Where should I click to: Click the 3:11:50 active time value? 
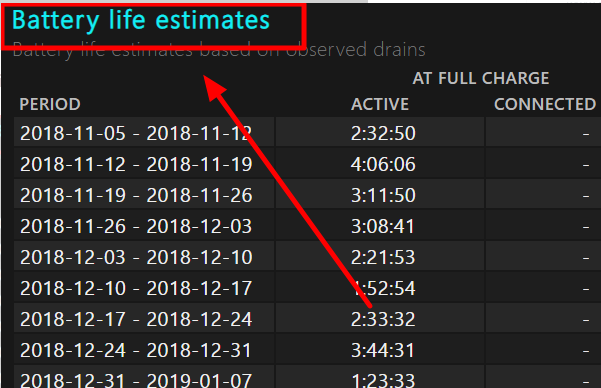(x=383, y=195)
